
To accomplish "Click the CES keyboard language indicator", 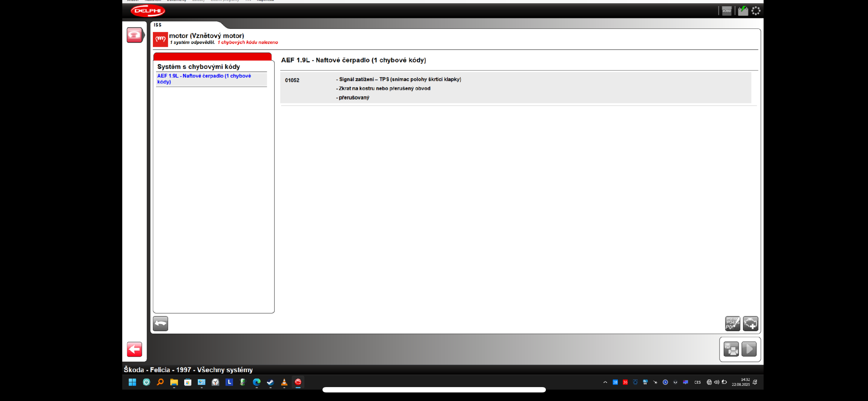I will pos(697,382).
